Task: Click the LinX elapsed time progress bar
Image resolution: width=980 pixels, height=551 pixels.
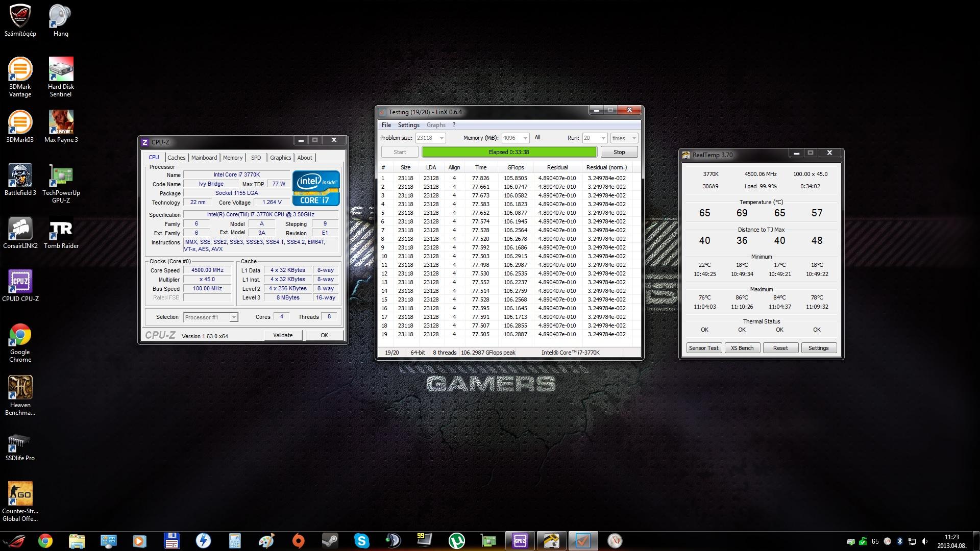Action: 509,152
